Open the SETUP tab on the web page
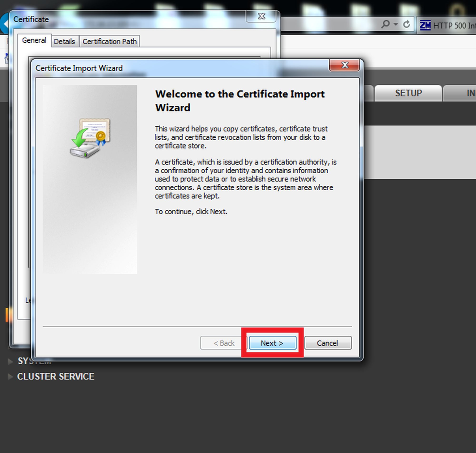 point(408,93)
